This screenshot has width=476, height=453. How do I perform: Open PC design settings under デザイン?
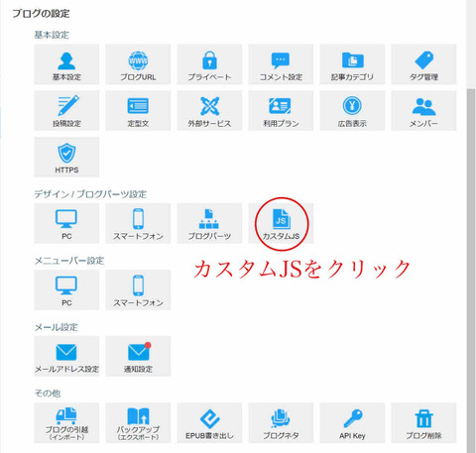click(x=66, y=223)
